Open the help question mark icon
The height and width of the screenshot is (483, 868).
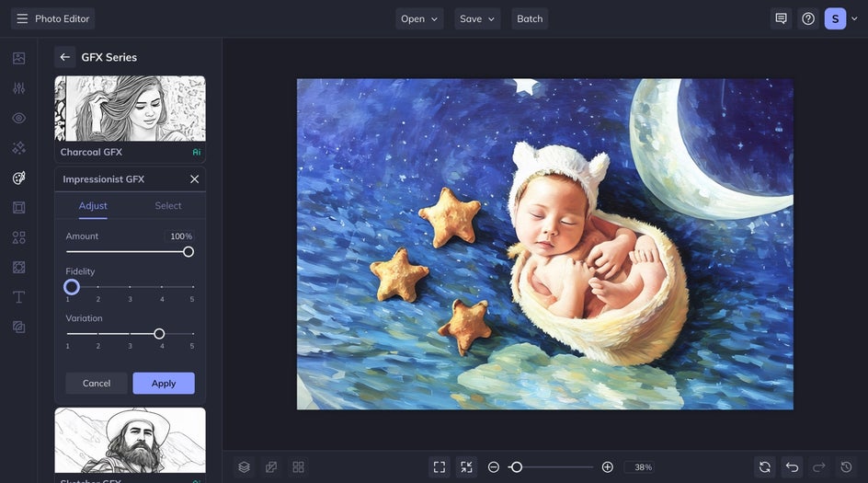tap(808, 18)
